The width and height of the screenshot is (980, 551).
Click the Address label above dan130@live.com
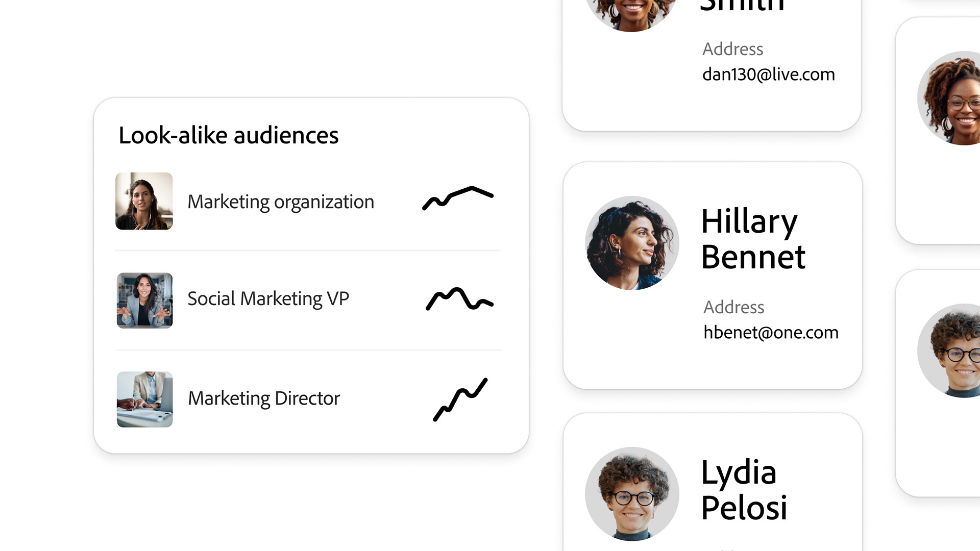point(732,49)
